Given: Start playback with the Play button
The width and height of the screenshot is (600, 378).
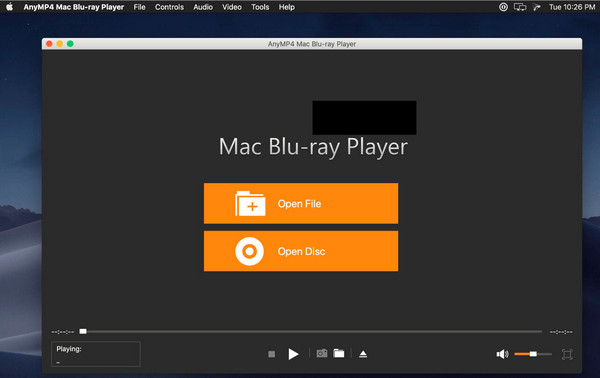Looking at the screenshot, I should [x=293, y=354].
